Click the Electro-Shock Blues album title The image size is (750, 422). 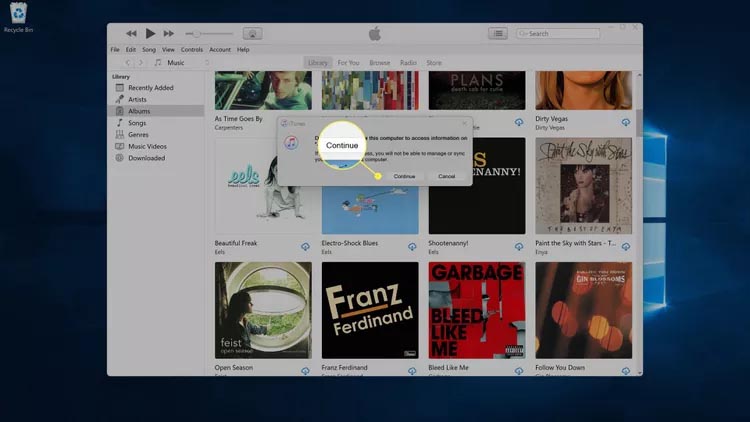point(350,243)
